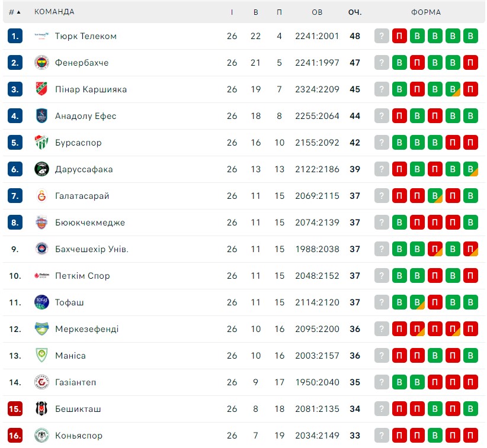487x448 pixels.
Task: Open the Тюрк Телеком team link
Action: pyautogui.click(x=86, y=36)
